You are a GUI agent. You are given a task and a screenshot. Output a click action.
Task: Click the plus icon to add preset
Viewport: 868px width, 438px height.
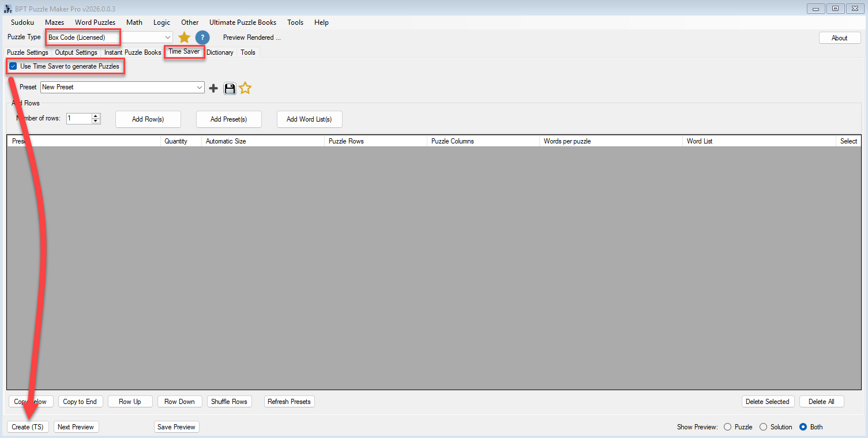[213, 88]
